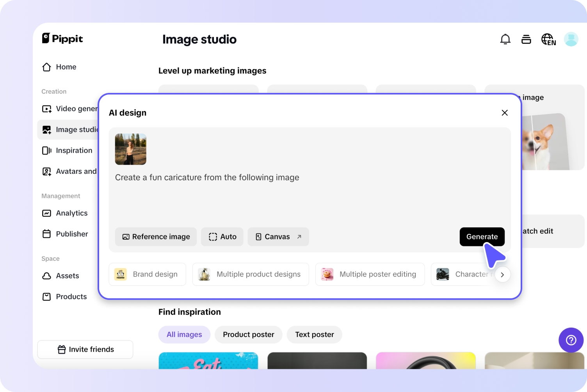Open the corgi image card
Screen dimensions: 587x392
click(x=553, y=128)
